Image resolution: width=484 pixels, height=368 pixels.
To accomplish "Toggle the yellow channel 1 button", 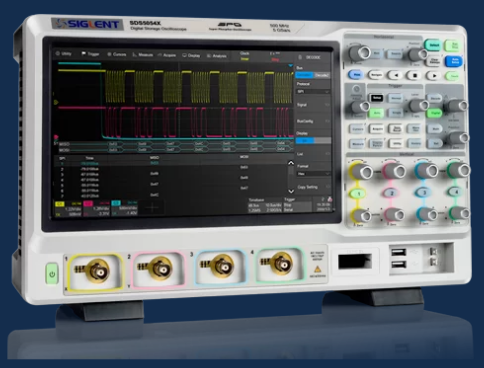I will coord(359,194).
